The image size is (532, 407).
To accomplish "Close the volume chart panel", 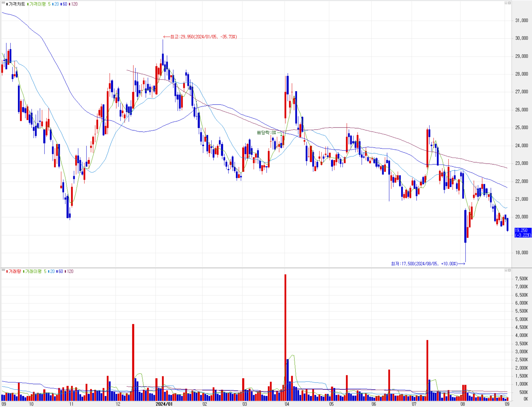I will coord(509,270).
